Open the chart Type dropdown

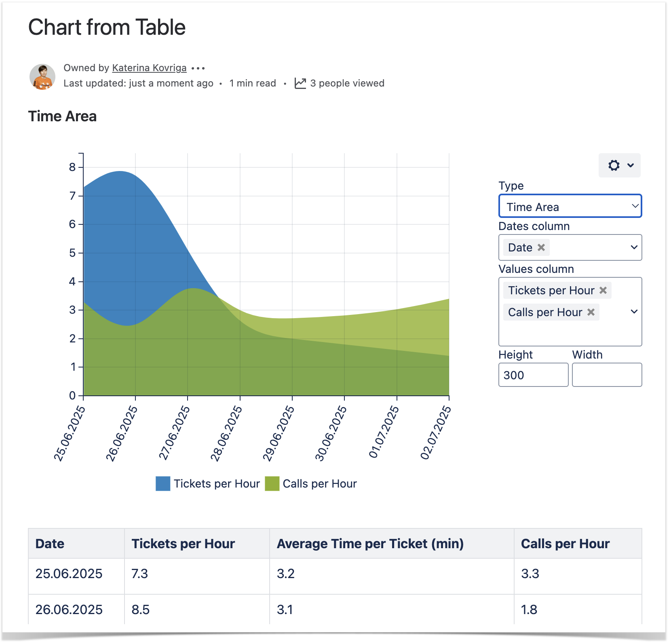pos(570,207)
